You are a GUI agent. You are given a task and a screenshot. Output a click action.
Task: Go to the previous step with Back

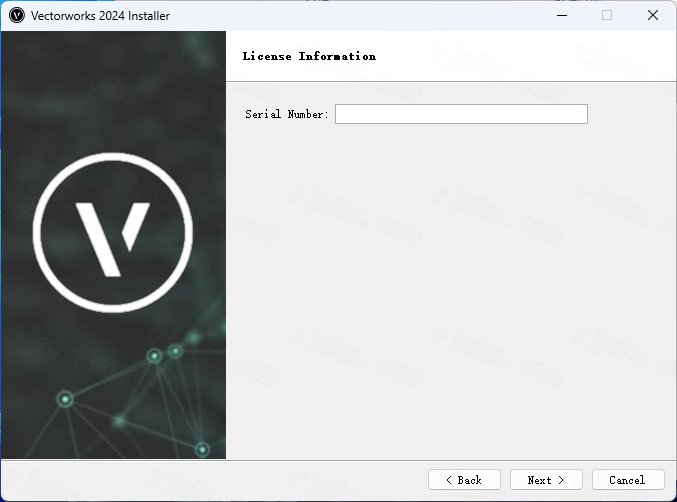[464, 480]
